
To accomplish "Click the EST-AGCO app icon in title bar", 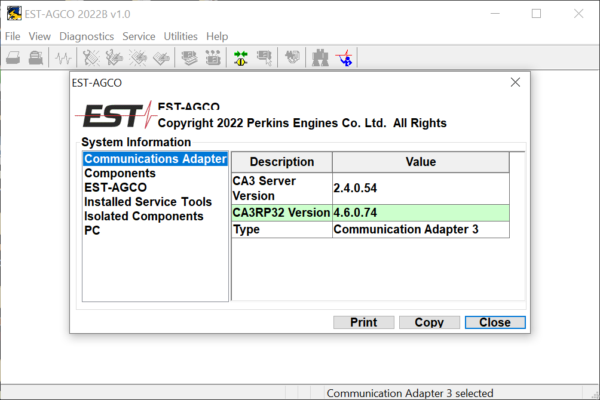I will (x=14, y=14).
